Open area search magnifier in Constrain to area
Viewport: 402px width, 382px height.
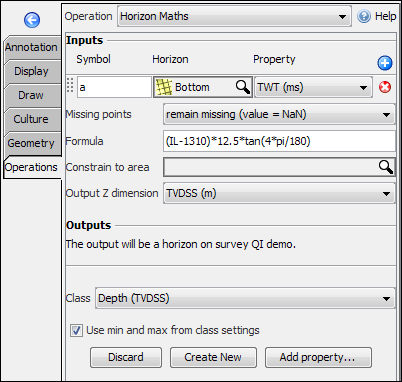pyautogui.click(x=386, y=167)
